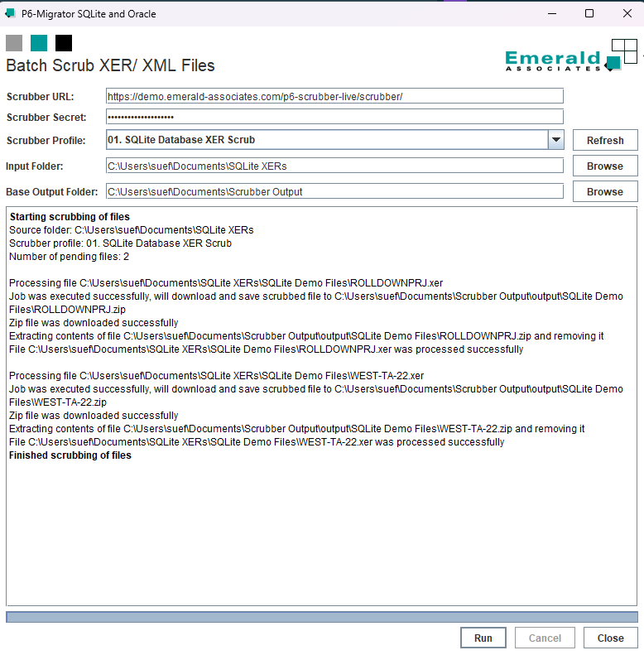The width and height of the screenshot is (644, 655).
Task: Browse for the Base Output Folder
Action: point(605,191)
